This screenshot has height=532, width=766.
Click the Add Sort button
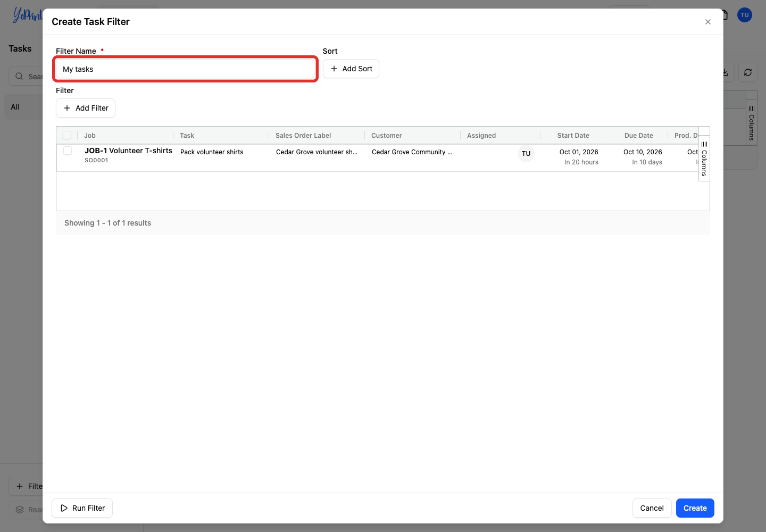coord(351,69)
